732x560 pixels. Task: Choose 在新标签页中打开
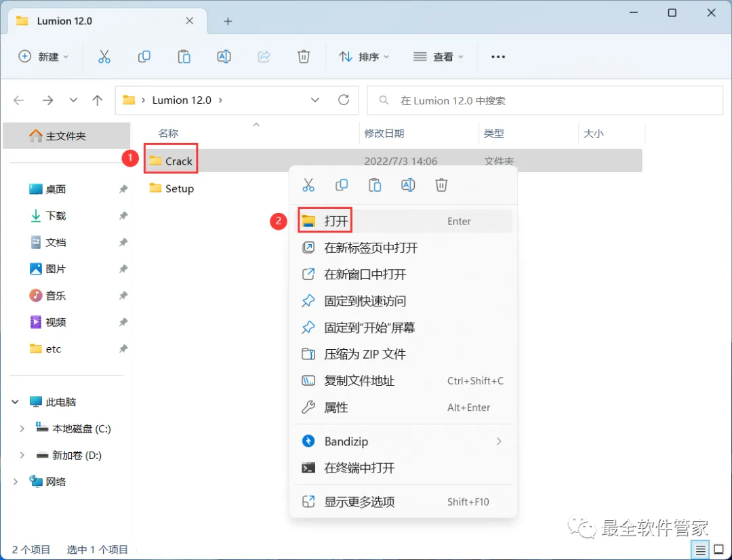[x=403, y=247]
